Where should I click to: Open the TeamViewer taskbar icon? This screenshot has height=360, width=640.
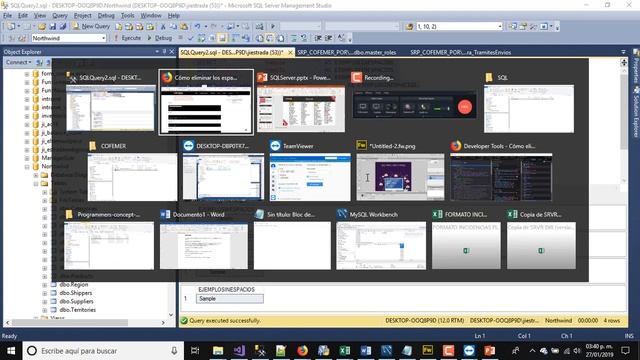(x=469, y=351)
